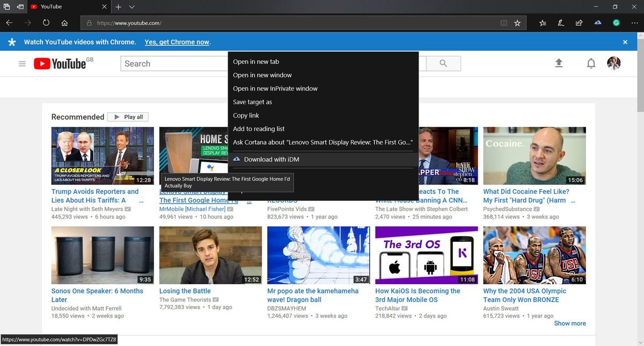Screen dimensions: 644x346
Task: Choose Copy link in the context menu
Action: pos(246,115)
